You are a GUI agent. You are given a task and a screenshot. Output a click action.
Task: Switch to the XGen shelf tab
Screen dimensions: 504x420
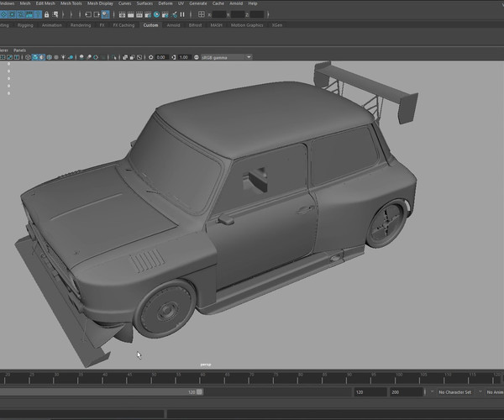coord(277,25)
